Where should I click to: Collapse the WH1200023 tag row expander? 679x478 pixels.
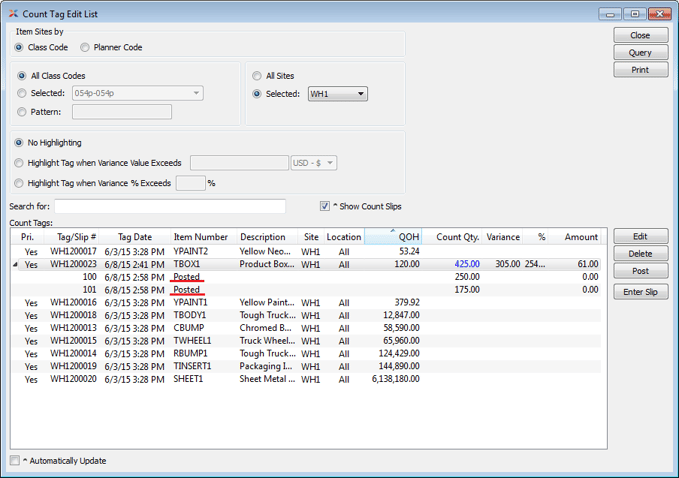(14, 265)
